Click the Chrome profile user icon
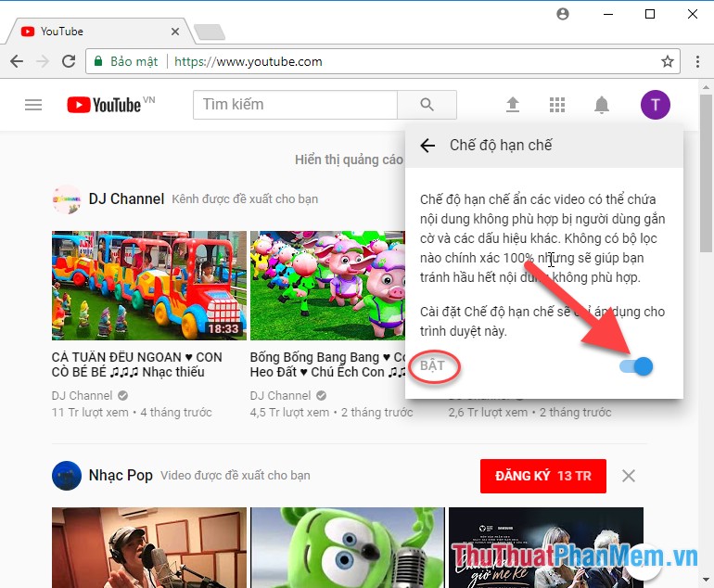The width and height of the screenshot is (714, 588). click(x=563, y=14)
